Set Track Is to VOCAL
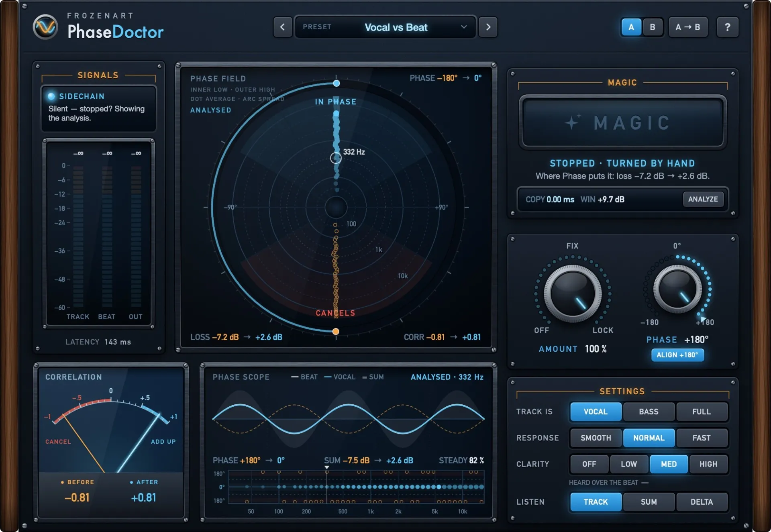The height and width of the screenshot is (532, 771). (x=596, y=412)
